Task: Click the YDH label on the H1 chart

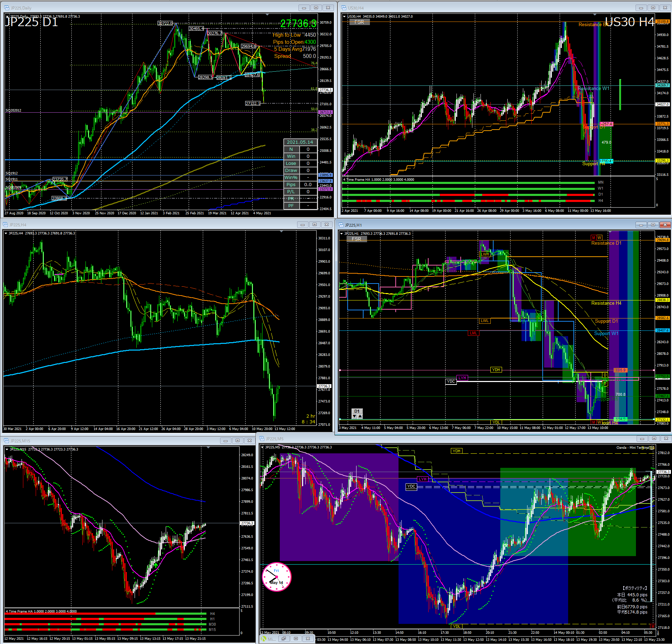Action: 496,370
